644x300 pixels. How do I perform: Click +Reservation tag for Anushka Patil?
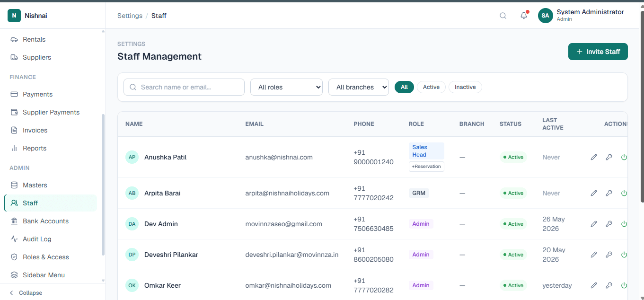(x=426, y=167)
